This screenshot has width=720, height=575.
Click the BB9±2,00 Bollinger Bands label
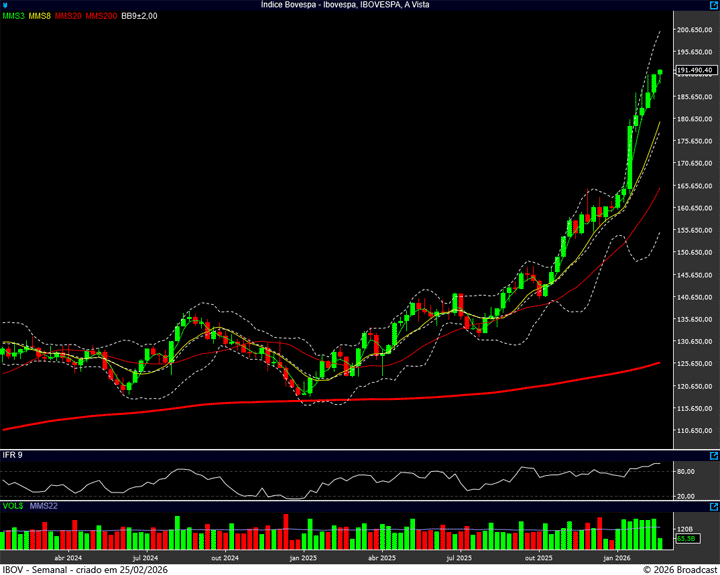click(141, 17)
